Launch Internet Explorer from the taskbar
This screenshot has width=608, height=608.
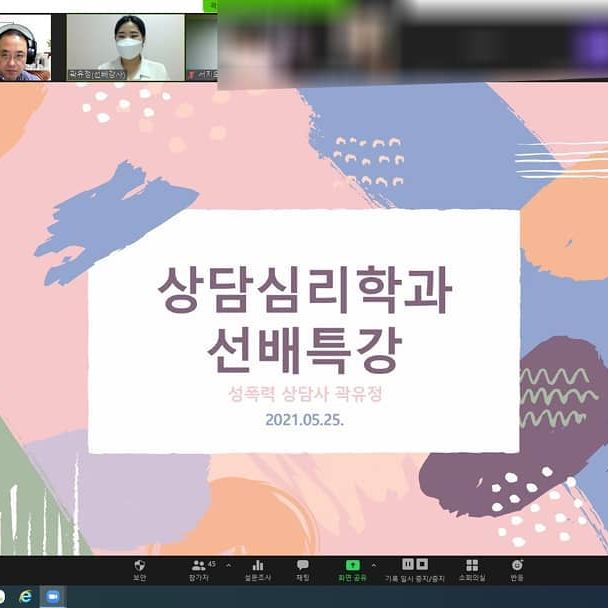tap(26, 596)
